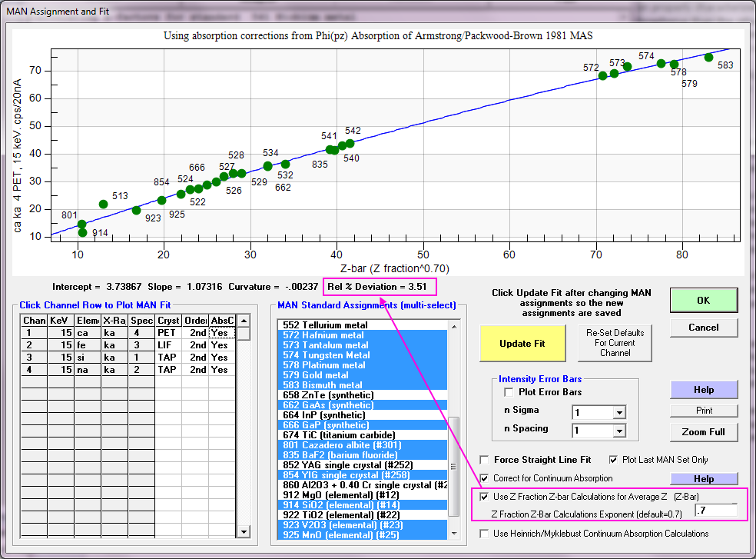The width and height of the screenshot is (756, 559).
Task: Click the channel table's scroll down arrow
Action: pyautogui.click(x=244, y=531)
